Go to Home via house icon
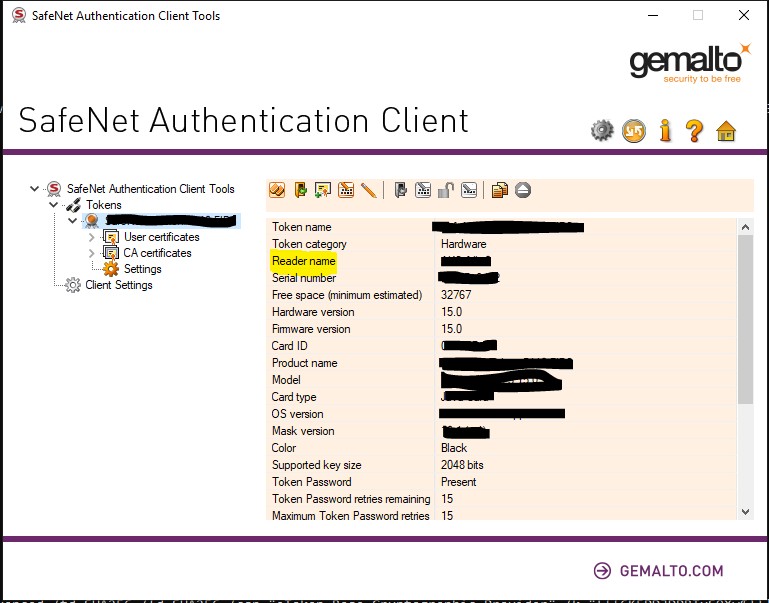Screen dimensions: 769x603 [x=726, y=131]
